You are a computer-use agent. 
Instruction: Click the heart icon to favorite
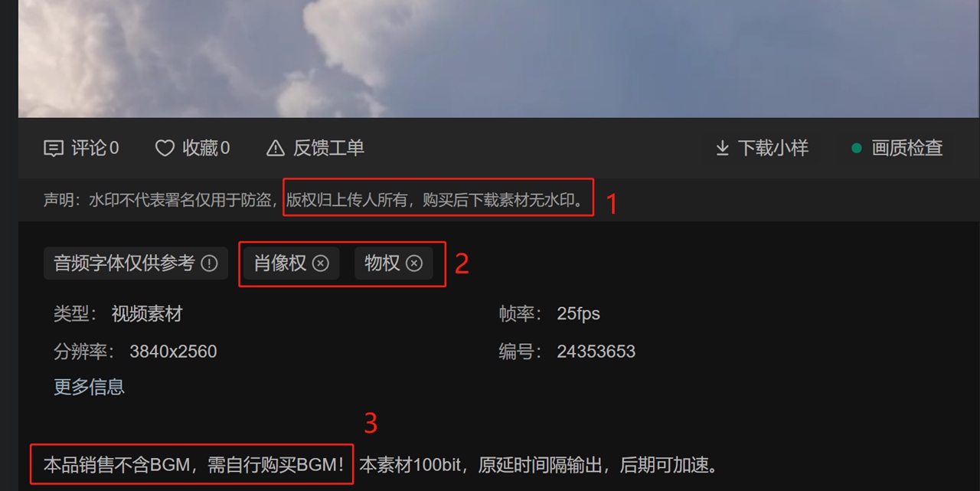click(165, 149)
